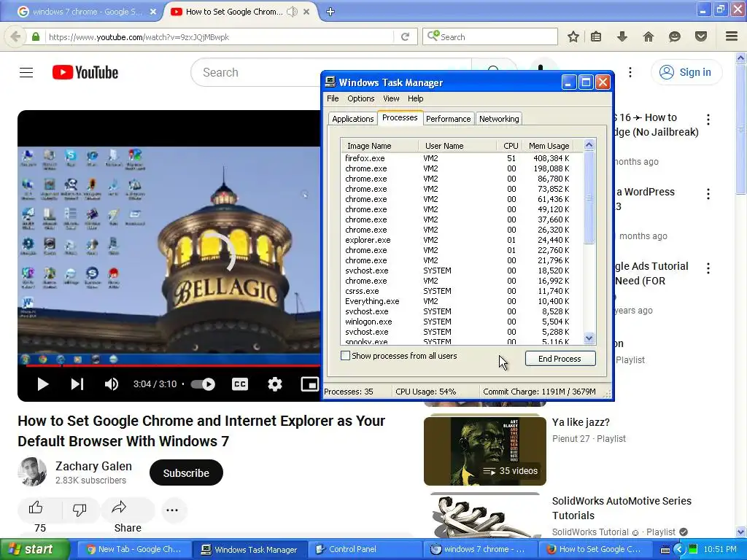Subscribe to Zachary Galen channel
Screen dimensions: 747x560
[186, 472]
